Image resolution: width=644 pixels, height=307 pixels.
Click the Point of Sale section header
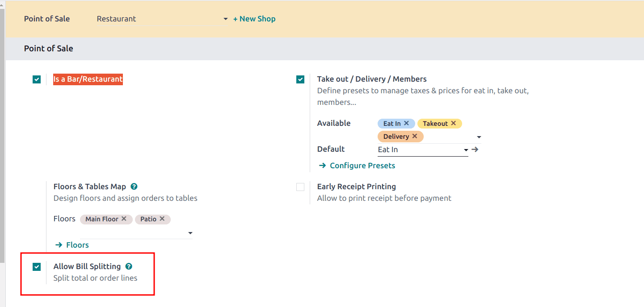(49, 49)
